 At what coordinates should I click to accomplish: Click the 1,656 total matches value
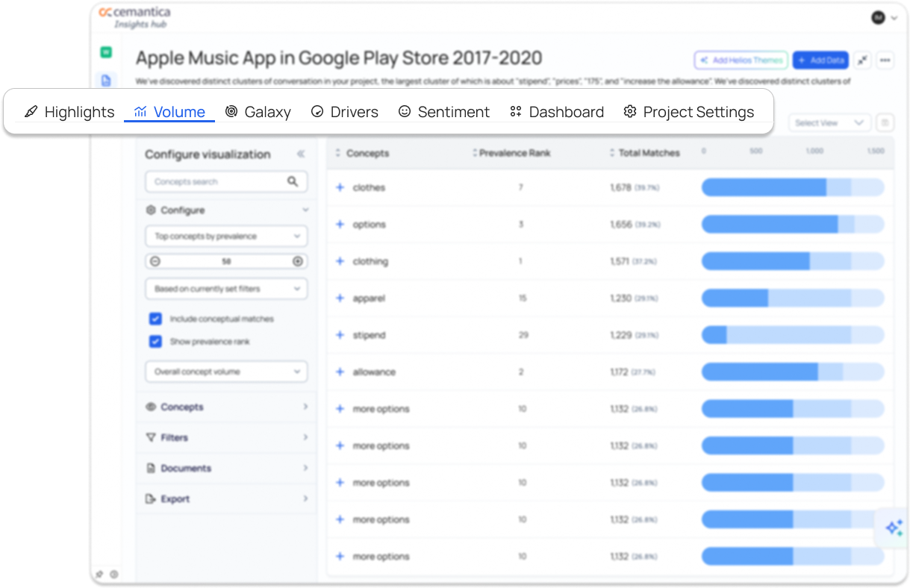pos(620,224)
